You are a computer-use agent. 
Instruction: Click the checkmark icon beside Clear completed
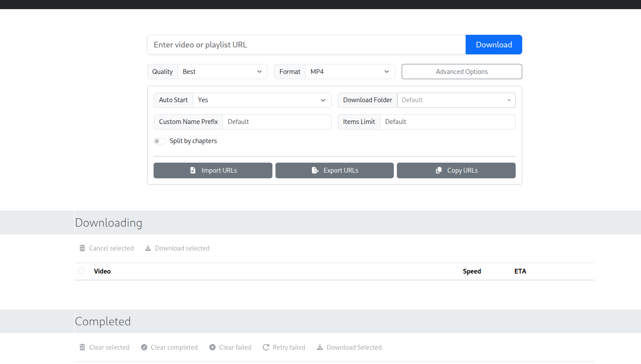point(144,347)
